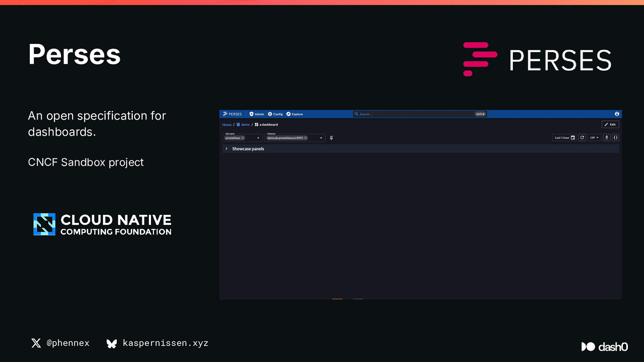Remove the prometheus chip from Job name
Viewport: 644px width, 362px height.
(243, 138)
